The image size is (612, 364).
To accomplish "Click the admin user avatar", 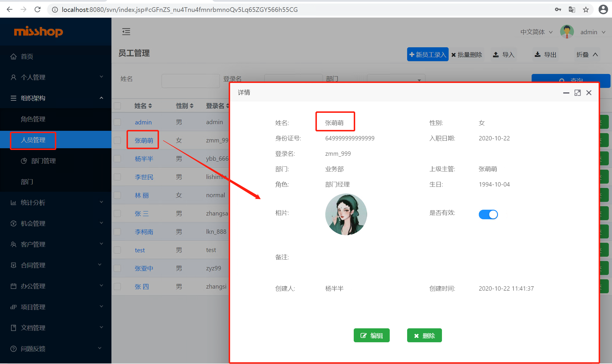I will [567, 32].
